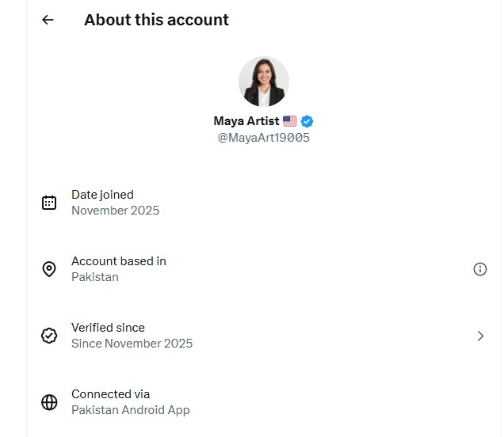Expand Verified since details with chevron
Screen dimensions: 504x437
(480, 336)
